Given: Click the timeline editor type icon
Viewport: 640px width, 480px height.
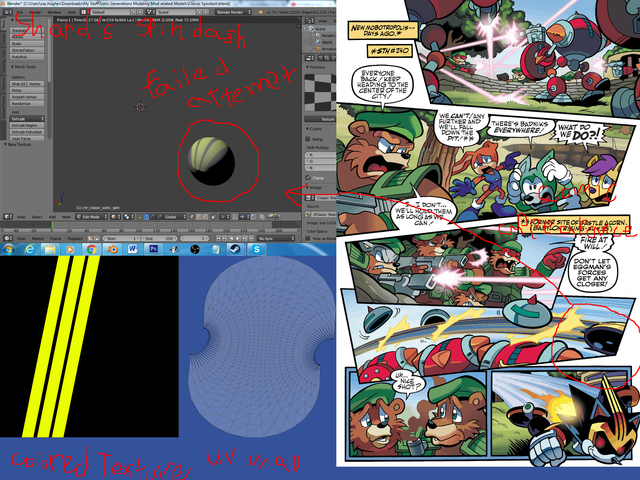Looking at the screenshot, I should [8, 238].
